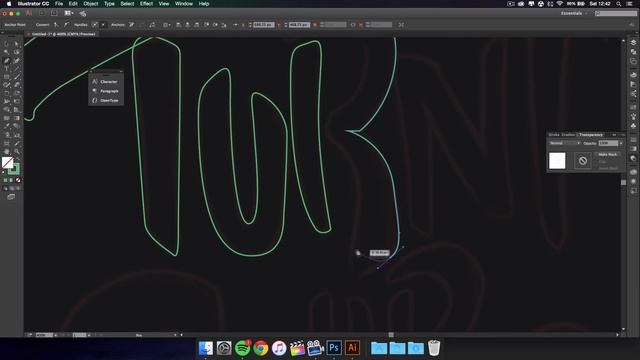
Task: Open Character panel from floating list
Action: coord(106,82)
